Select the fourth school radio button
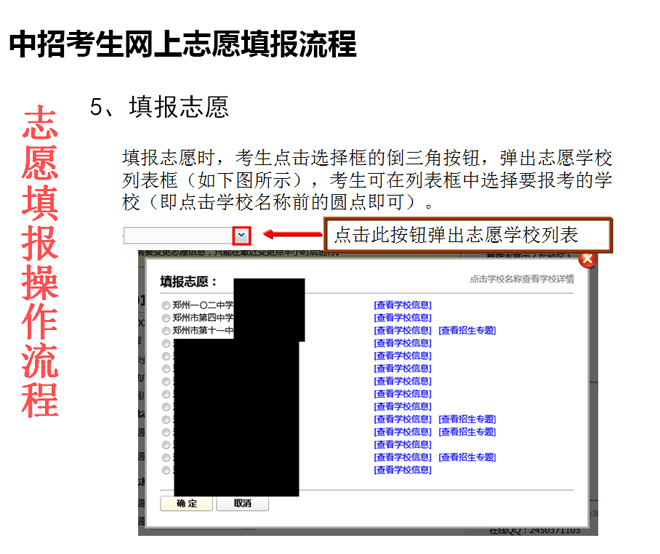The width and height of the screenshot is (660, 554). [166, 343]
